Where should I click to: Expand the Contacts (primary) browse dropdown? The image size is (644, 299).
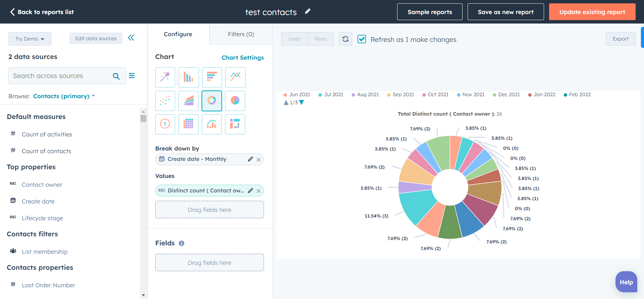(64, 96)
